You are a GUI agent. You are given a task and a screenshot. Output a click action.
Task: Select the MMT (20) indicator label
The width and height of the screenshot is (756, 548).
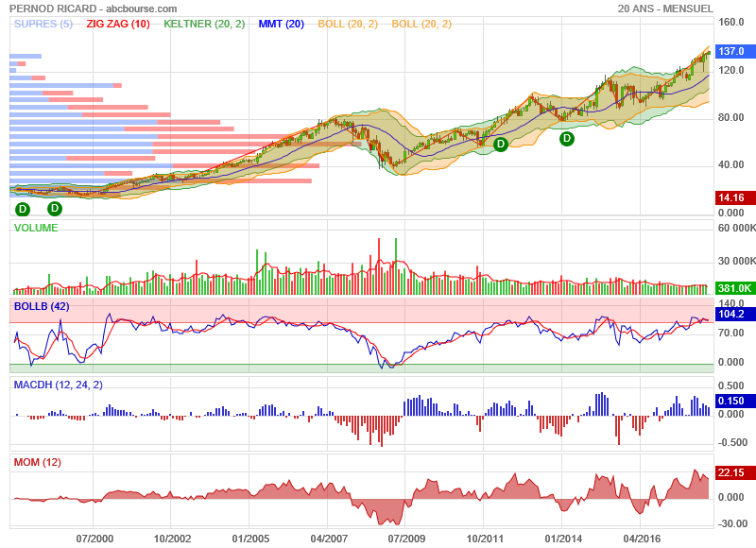coord(281,24)
